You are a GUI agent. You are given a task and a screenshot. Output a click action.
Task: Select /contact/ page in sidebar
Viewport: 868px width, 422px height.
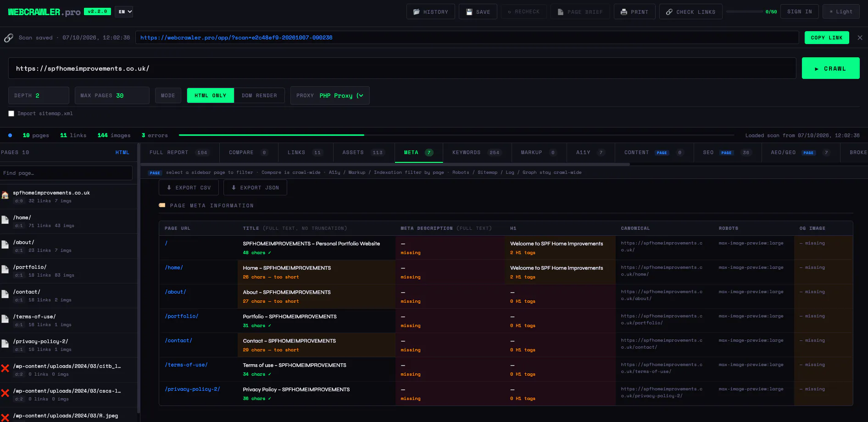[69, 295]
